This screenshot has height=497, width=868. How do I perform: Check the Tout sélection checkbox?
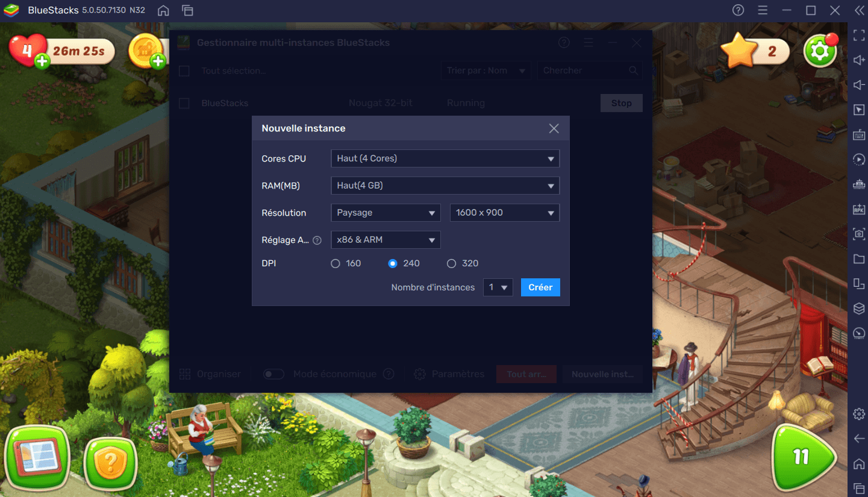point(184,71)
